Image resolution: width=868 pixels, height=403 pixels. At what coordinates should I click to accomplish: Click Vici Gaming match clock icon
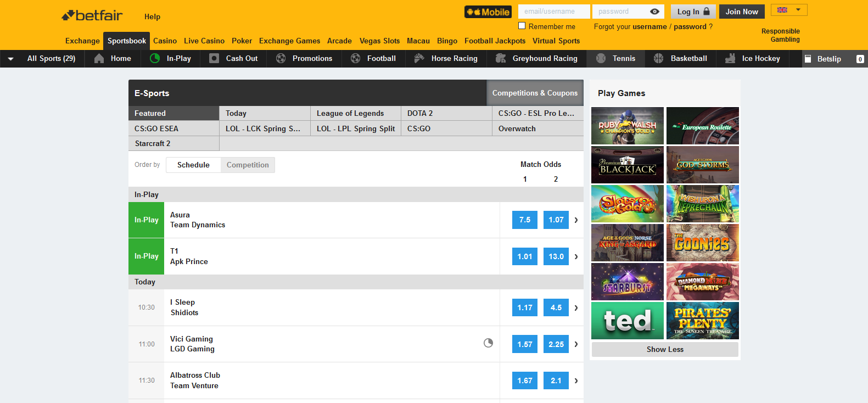(488, 343)
